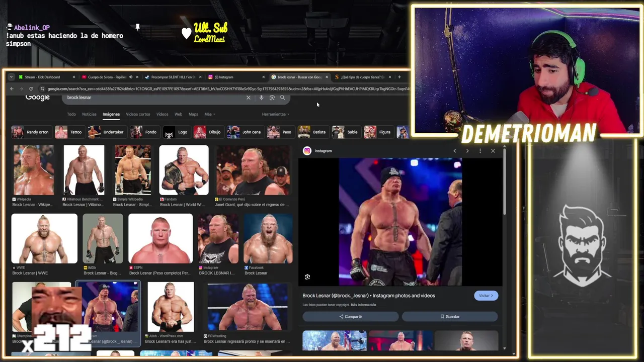The width and height of the screenshot is (644, 362).
Task: Open the ESPN Peso completo thumbnail
Action: (x=160, y=238)
